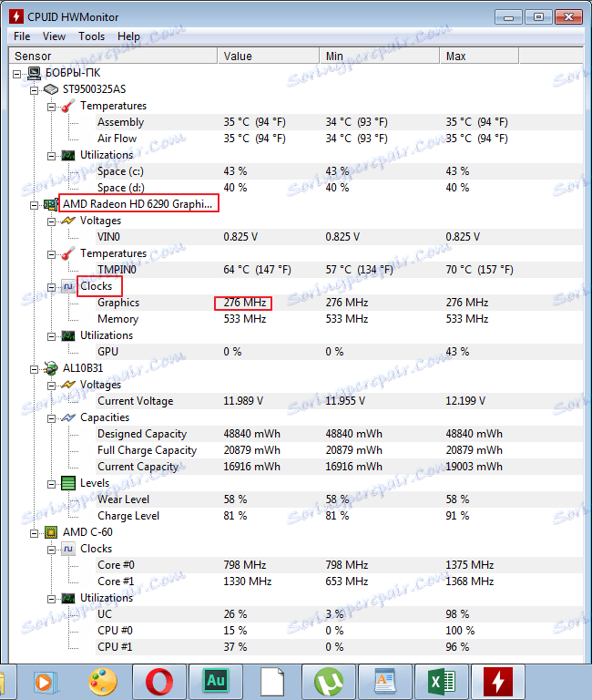Switch to HWMonitor taskbar icon
Viewport: 592px width, 700px height.
pos(498,682)
